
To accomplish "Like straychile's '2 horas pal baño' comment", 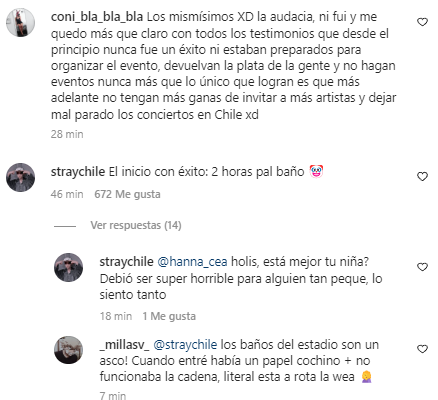I will [422, 177].
